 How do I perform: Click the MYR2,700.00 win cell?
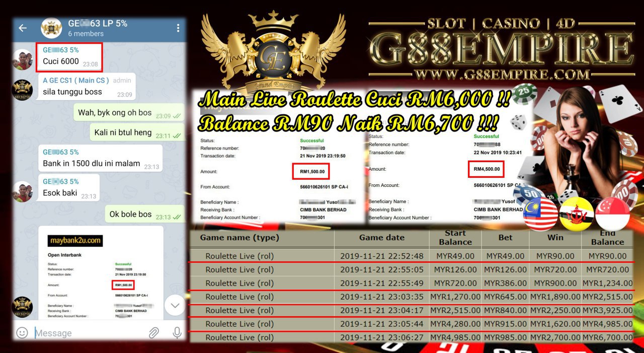click(555, 337)
